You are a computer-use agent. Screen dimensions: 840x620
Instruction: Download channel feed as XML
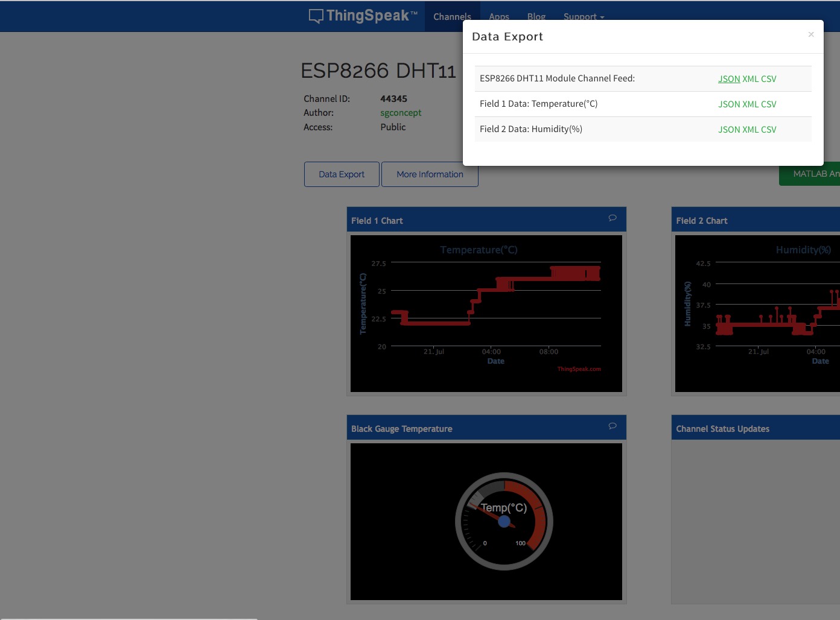coord(751,79)
